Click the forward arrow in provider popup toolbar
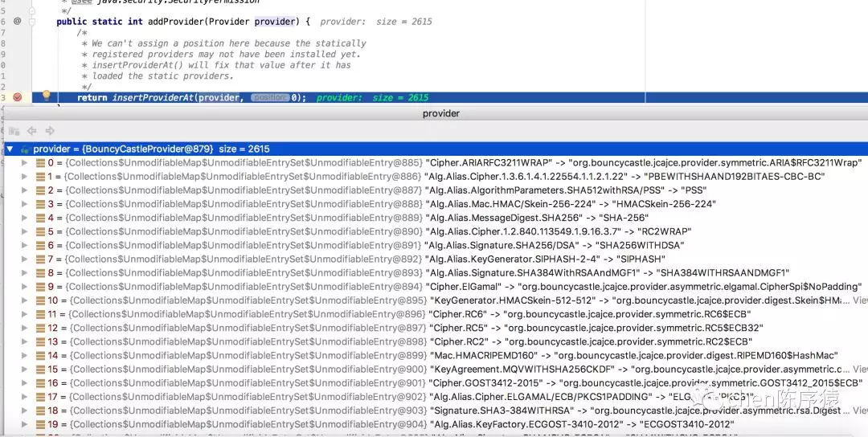The height and width of the screenshot is (437, 868). click(x=50, y=131)
